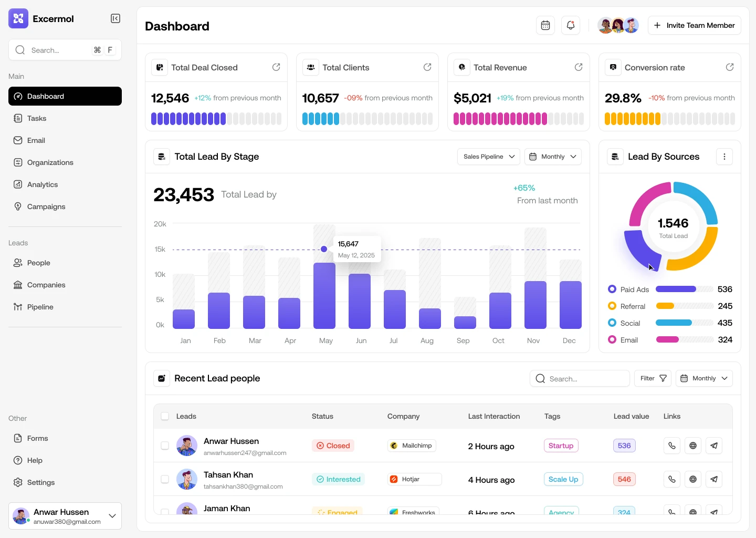Click the Excermol logo icon
The width and height of the screenshot is (756, 538).
coord(18,18)
